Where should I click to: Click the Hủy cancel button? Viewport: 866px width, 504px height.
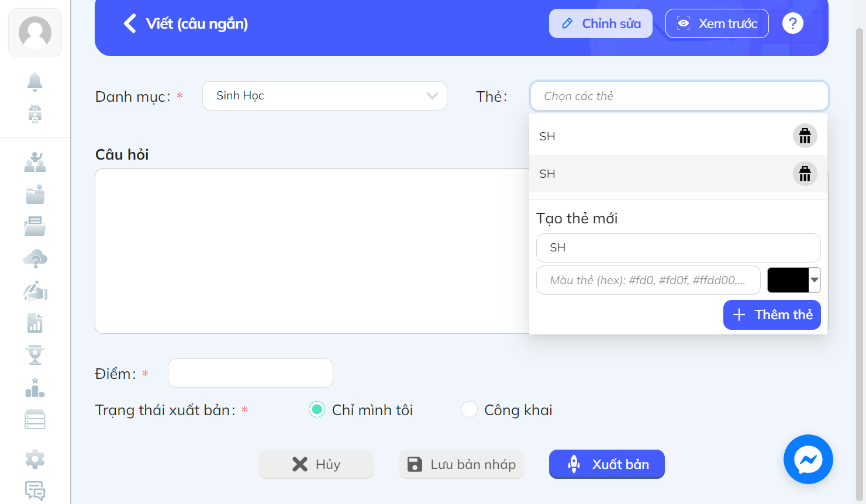pyautogui.click(x=316, y=464)
